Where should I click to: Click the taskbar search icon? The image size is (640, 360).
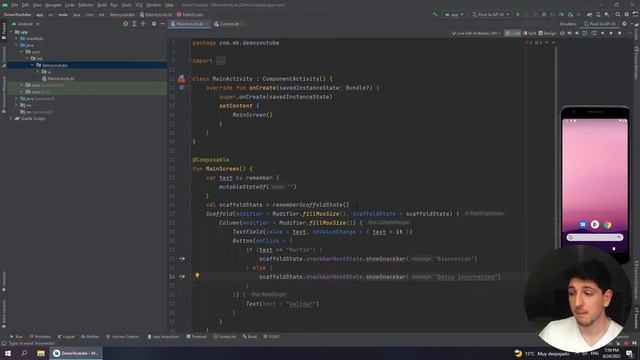pos(24,353)
